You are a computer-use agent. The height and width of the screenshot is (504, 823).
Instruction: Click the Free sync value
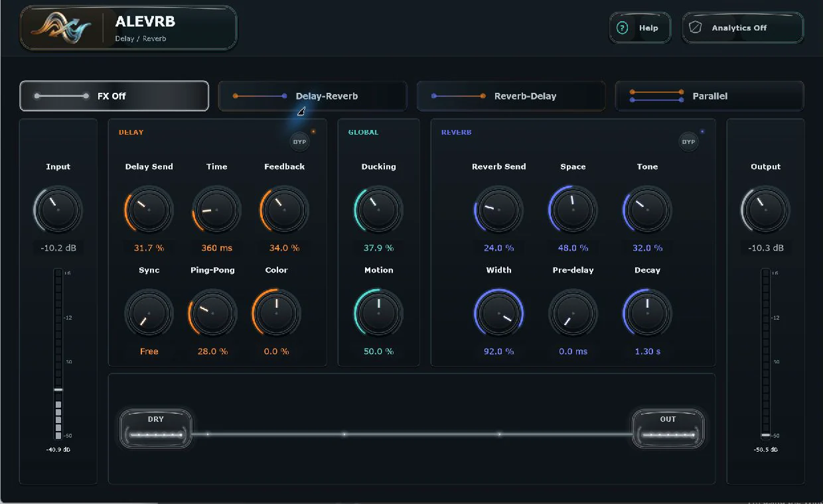[x=149, y=351]
